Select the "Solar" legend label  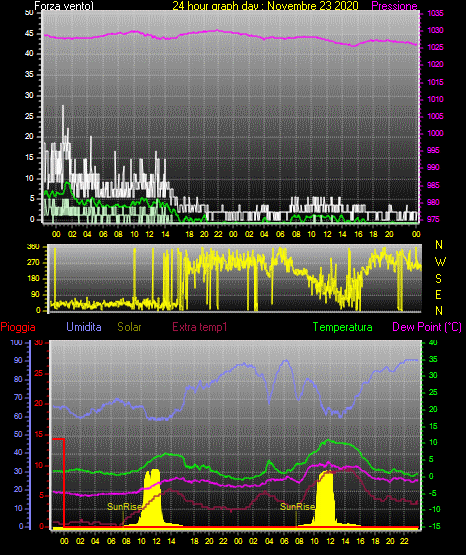129,327
